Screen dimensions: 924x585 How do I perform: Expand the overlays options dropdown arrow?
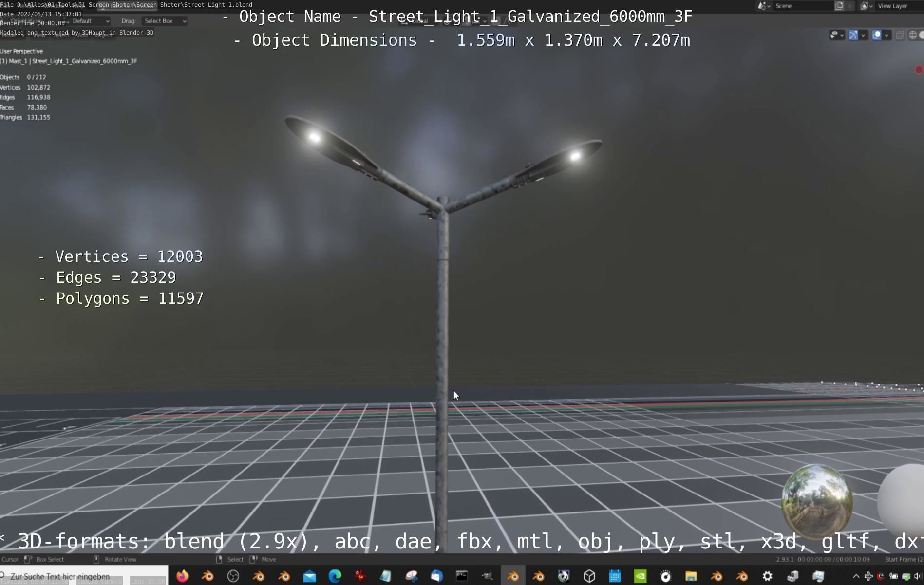886,35
